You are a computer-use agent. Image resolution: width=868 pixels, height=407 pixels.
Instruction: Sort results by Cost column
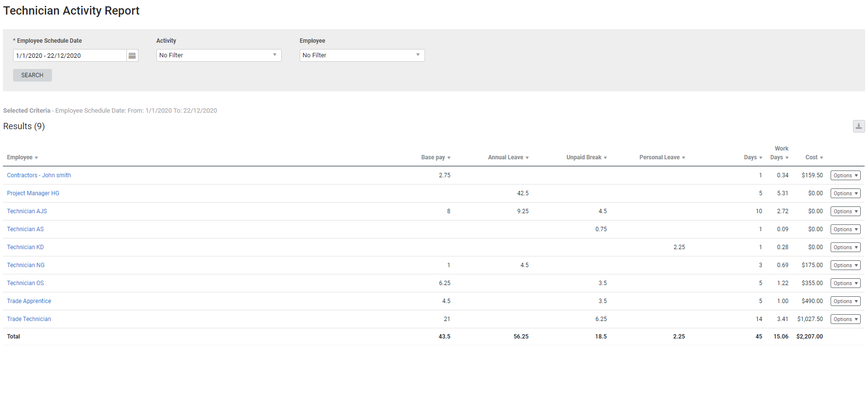(814, 157)
